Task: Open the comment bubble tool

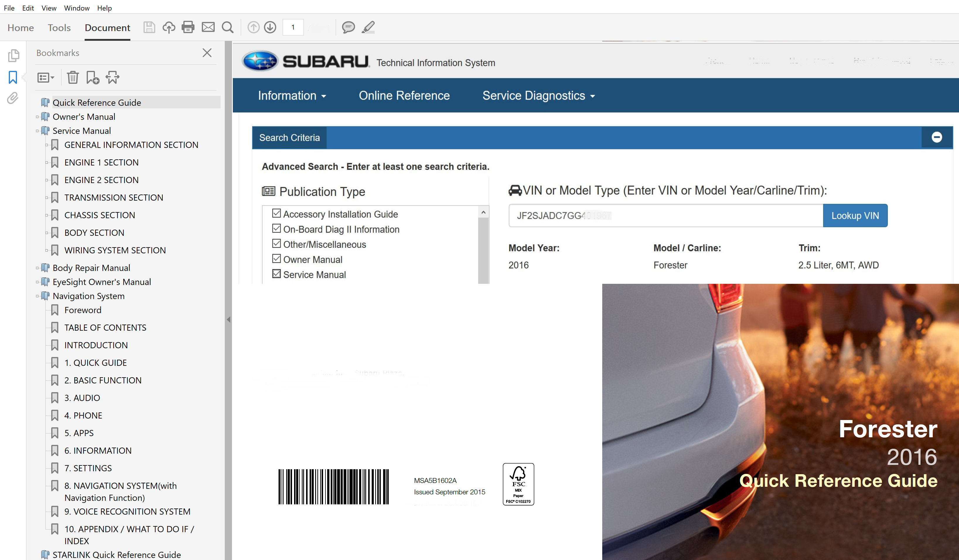Action: point(348,28)
